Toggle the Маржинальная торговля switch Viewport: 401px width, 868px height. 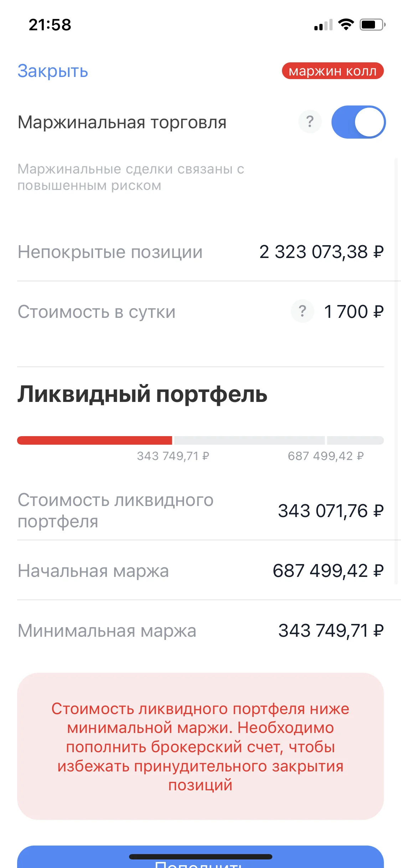pyautogui.click(x=358, y=122)
